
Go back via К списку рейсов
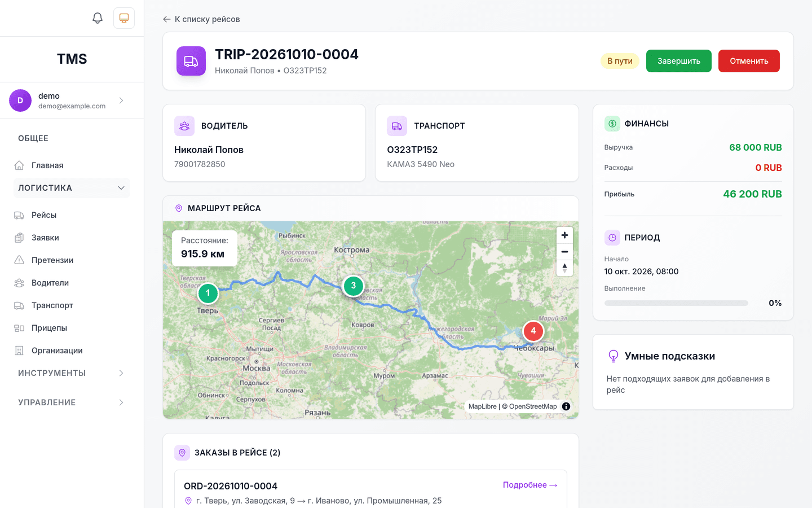tap(201, 19)
